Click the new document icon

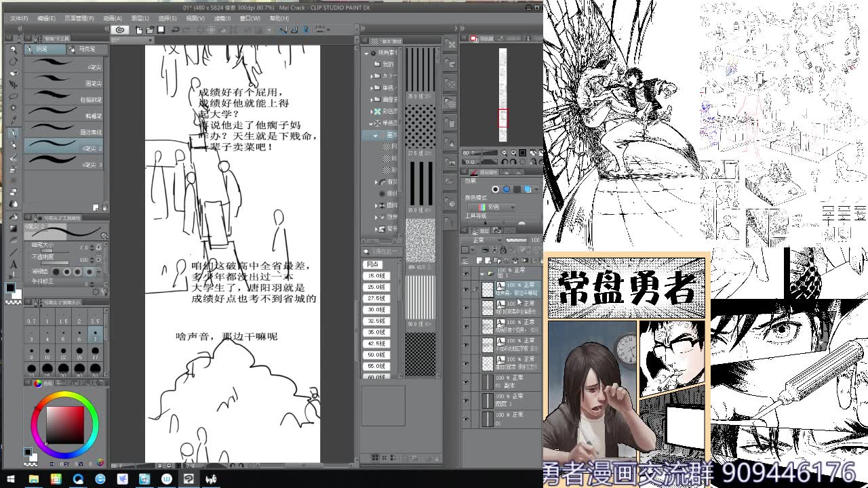tap(139, 30)
